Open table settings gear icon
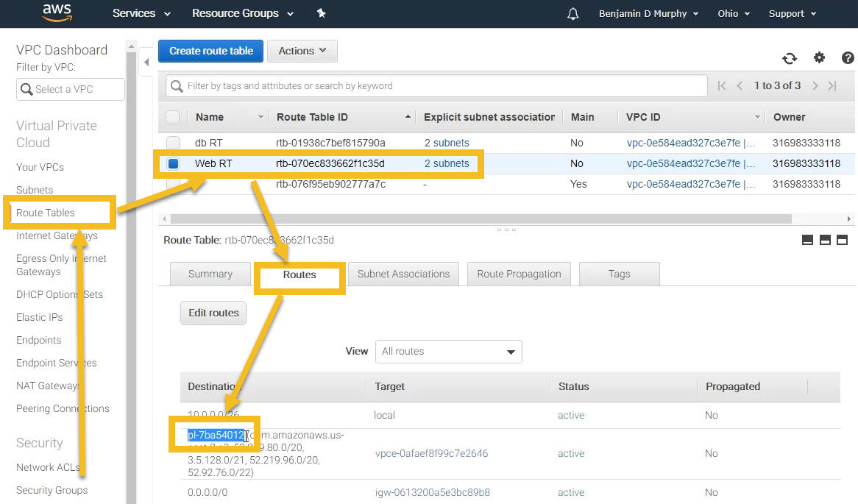The width and height of the screenshot is (858, 504). click(819, 57)
